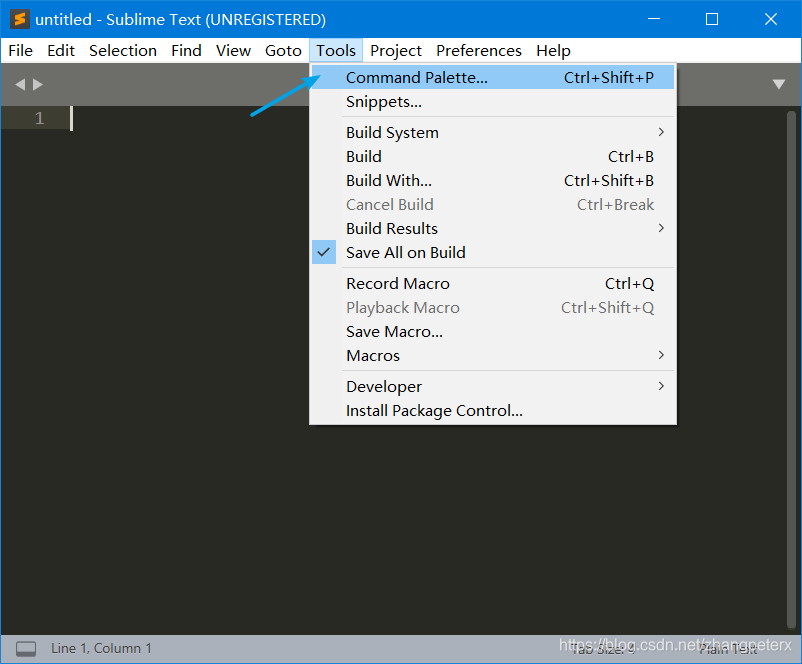
Task: Expand the Macros submenu
Action: (493, 356)
